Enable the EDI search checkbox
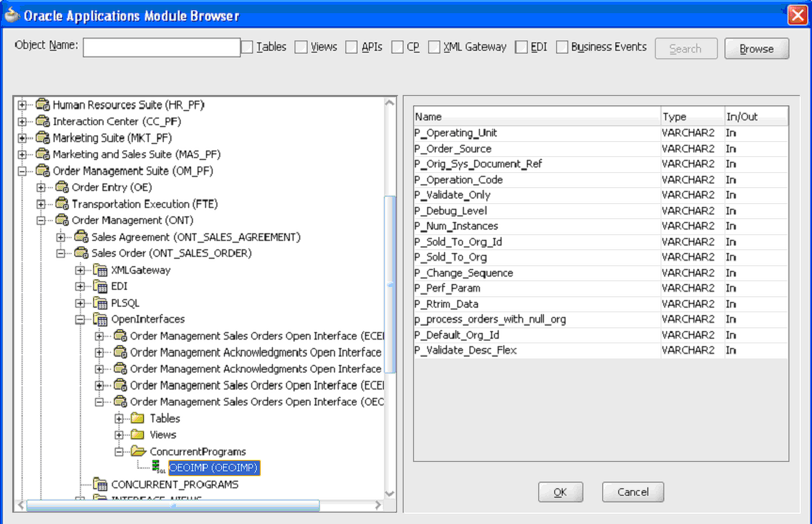This screenshot has width=812, height=524. 521,47
